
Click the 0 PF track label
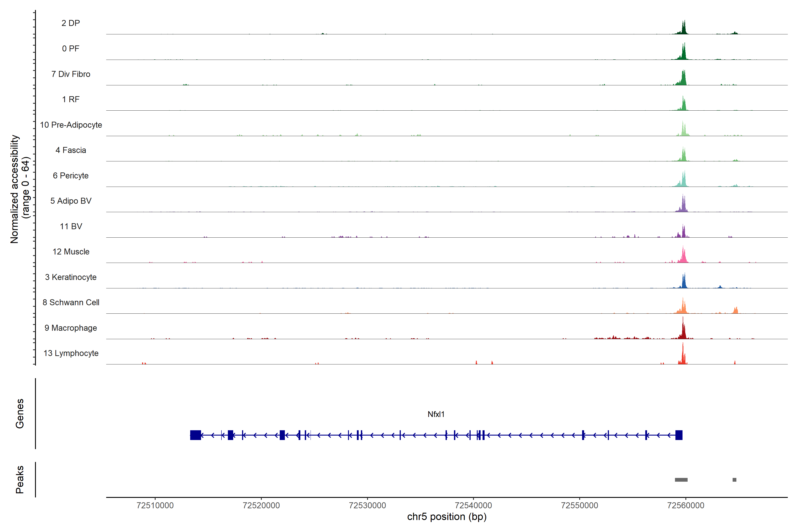point(70,49)
